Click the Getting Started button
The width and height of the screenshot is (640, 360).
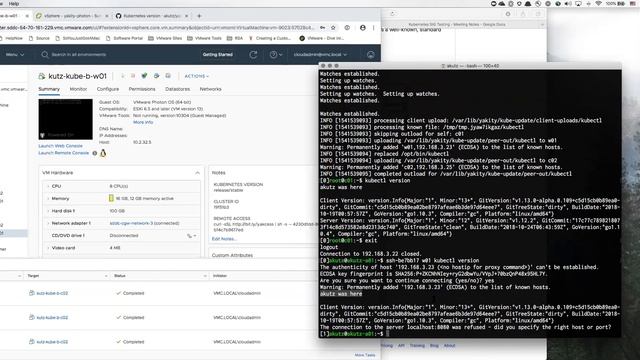click(x=218, y=55)
